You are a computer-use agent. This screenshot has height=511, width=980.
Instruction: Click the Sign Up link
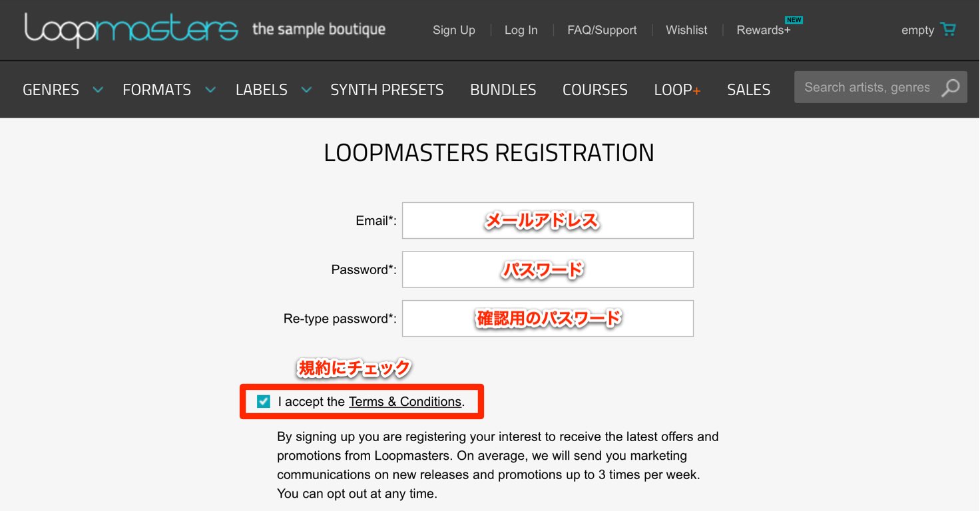click(454, 30)
